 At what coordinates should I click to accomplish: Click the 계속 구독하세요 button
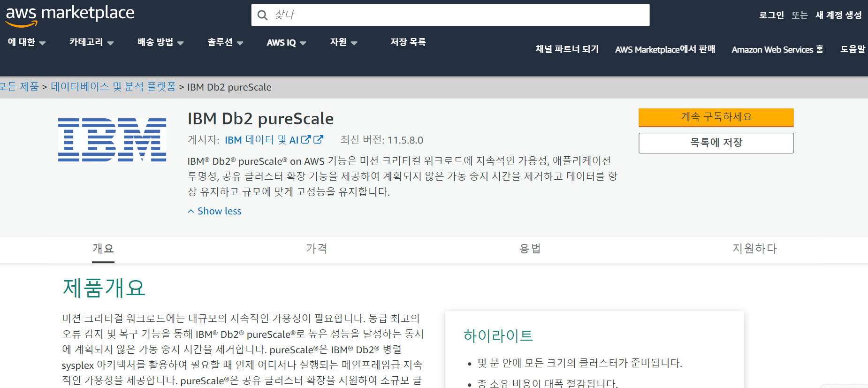(716, 117)
